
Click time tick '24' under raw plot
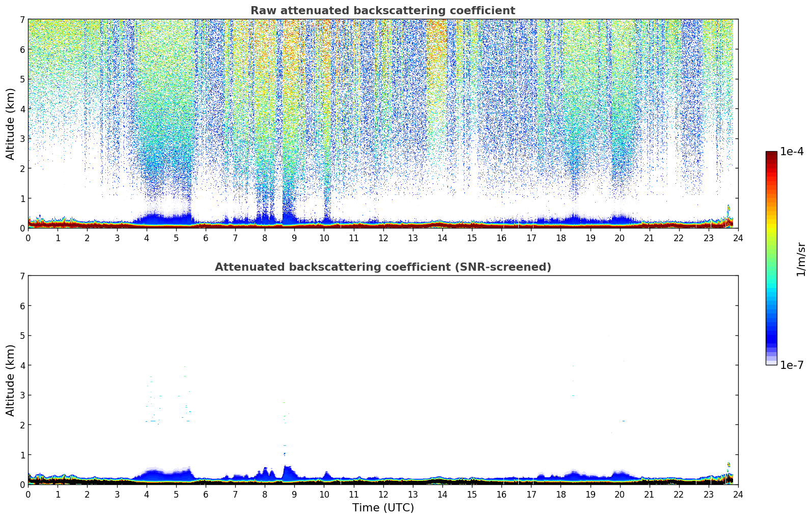tap(738, 238)
